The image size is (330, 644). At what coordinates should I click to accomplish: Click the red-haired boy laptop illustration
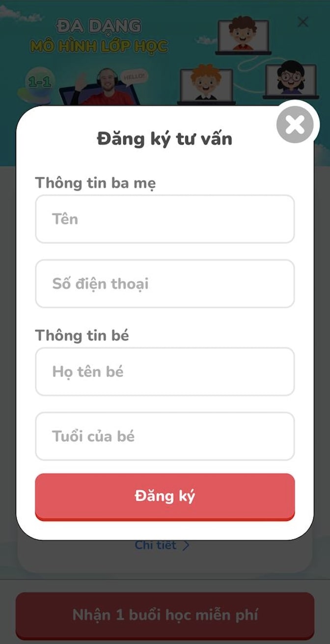[x=207, y=81]
